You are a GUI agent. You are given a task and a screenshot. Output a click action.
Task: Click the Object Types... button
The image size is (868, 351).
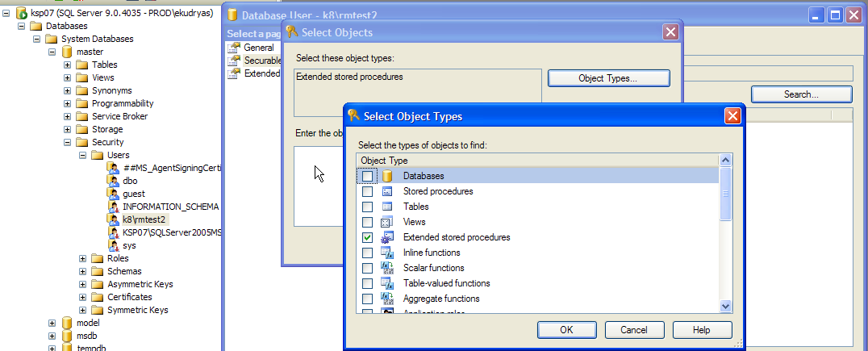[x=608, y=78]
